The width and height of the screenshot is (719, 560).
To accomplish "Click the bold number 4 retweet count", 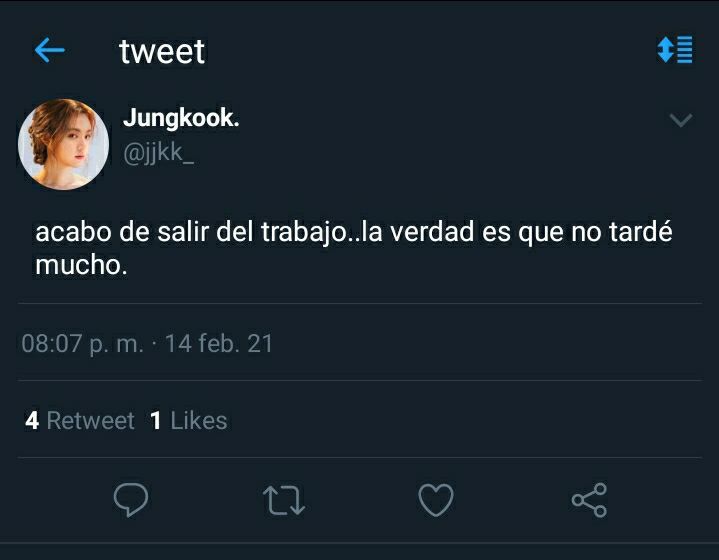I will click(x=32, y=421).
